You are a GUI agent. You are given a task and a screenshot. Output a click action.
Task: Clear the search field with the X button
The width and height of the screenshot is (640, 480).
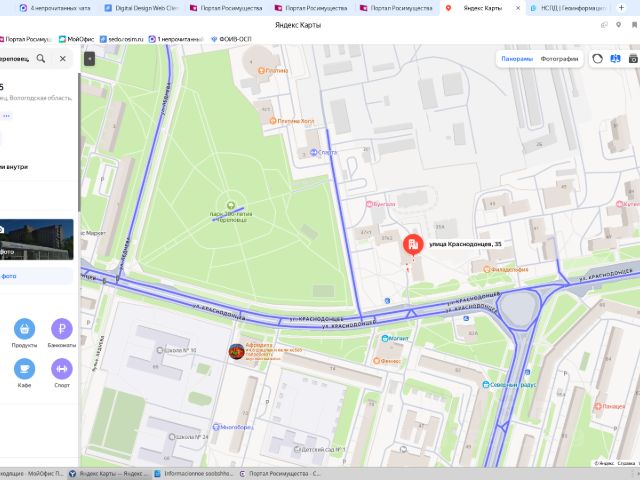pos(62,59)
